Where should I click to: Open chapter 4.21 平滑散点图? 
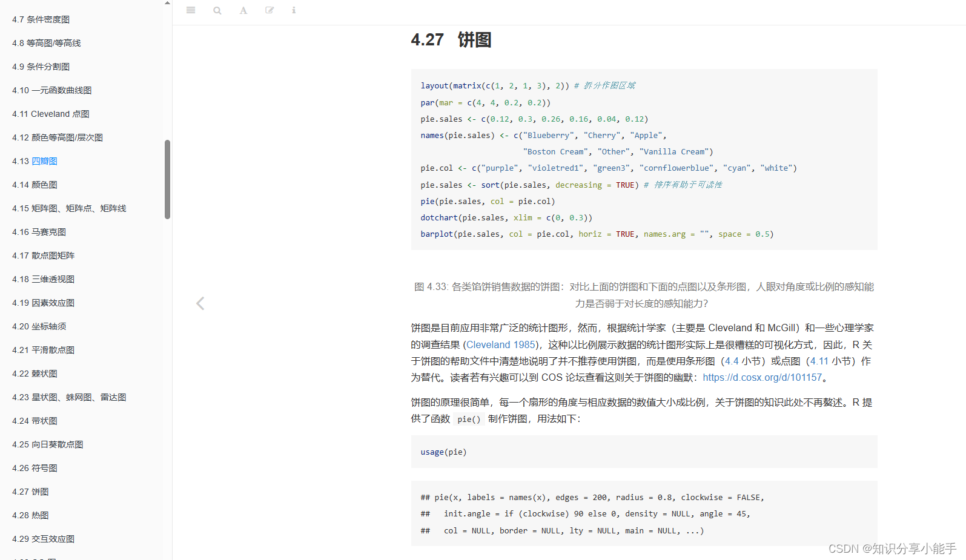click(43, 350)
